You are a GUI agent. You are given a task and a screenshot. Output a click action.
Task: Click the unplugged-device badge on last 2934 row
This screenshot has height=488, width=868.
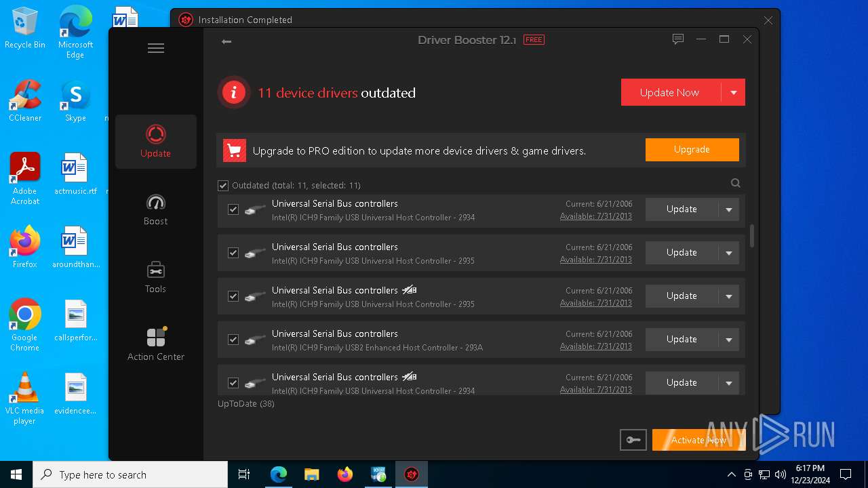[409, 377]
